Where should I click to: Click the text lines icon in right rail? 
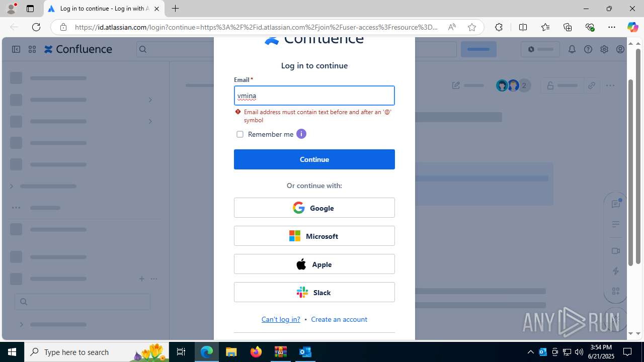click(x=616, y=224)
